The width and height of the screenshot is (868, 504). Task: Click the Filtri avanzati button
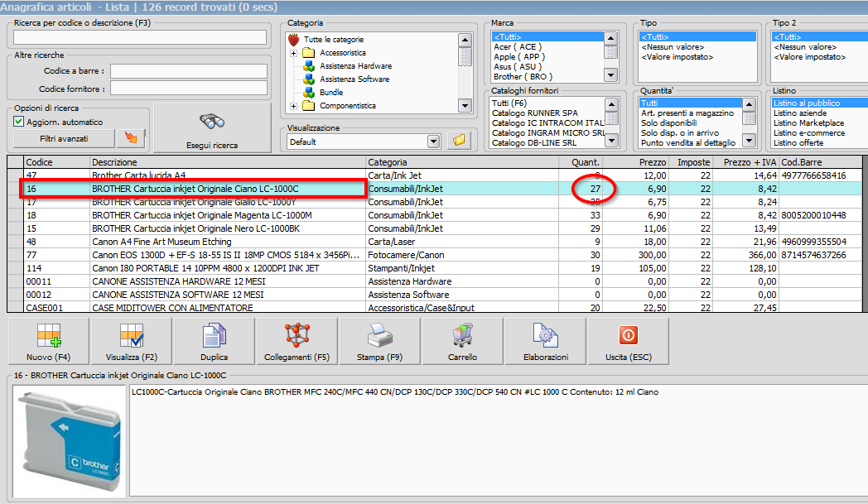coord(64,138)
